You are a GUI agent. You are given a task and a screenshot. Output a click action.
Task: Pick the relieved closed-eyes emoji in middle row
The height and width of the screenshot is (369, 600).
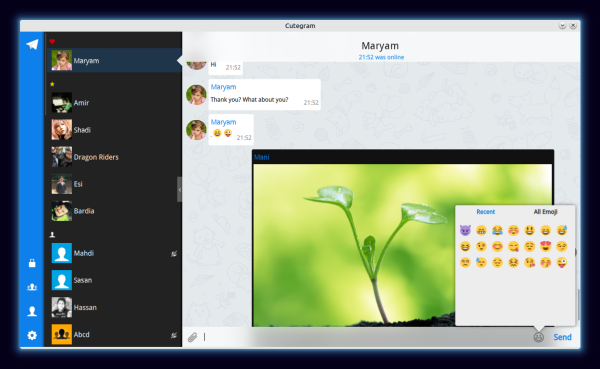coord(529,246)
